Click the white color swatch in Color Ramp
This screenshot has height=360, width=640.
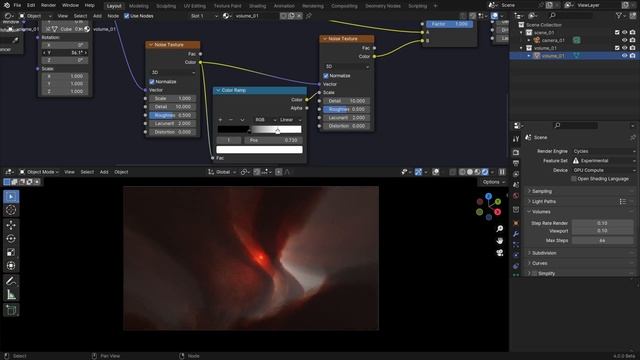(x=260, y=149)
